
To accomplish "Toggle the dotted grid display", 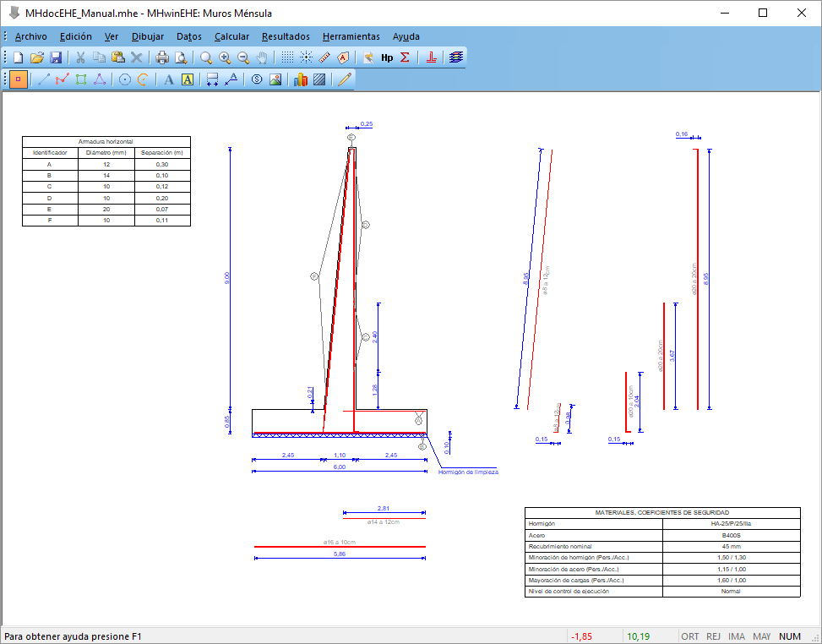I will tap(287, 57).
